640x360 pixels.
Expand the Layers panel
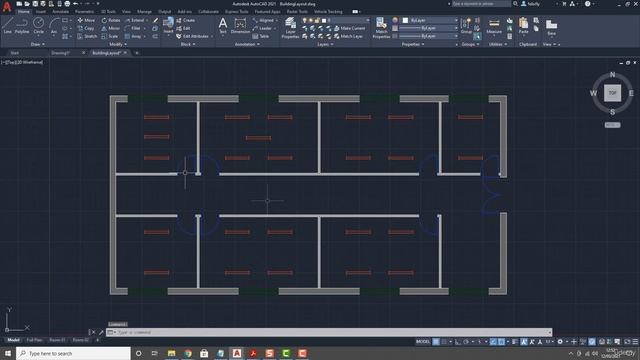325,44
